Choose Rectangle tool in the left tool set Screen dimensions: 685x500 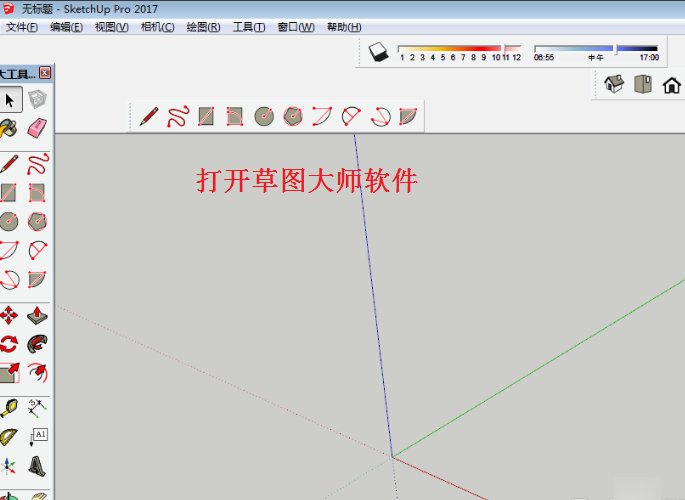8,193
